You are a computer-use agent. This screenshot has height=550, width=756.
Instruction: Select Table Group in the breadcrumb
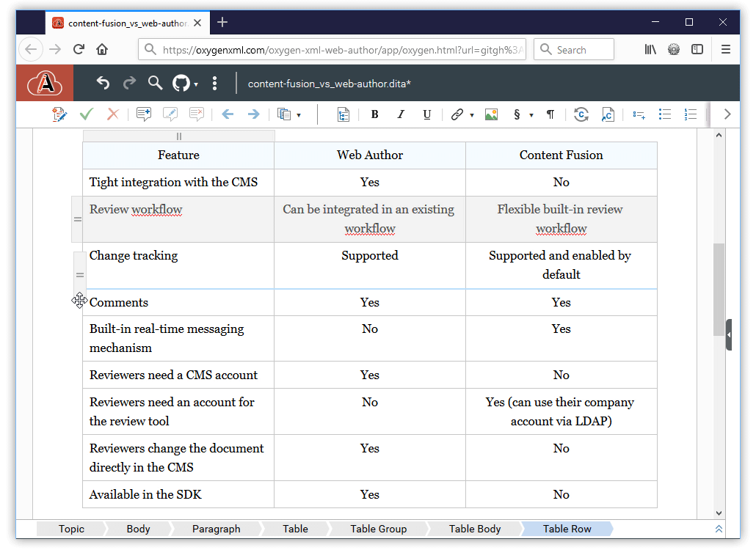pos(379,529)
